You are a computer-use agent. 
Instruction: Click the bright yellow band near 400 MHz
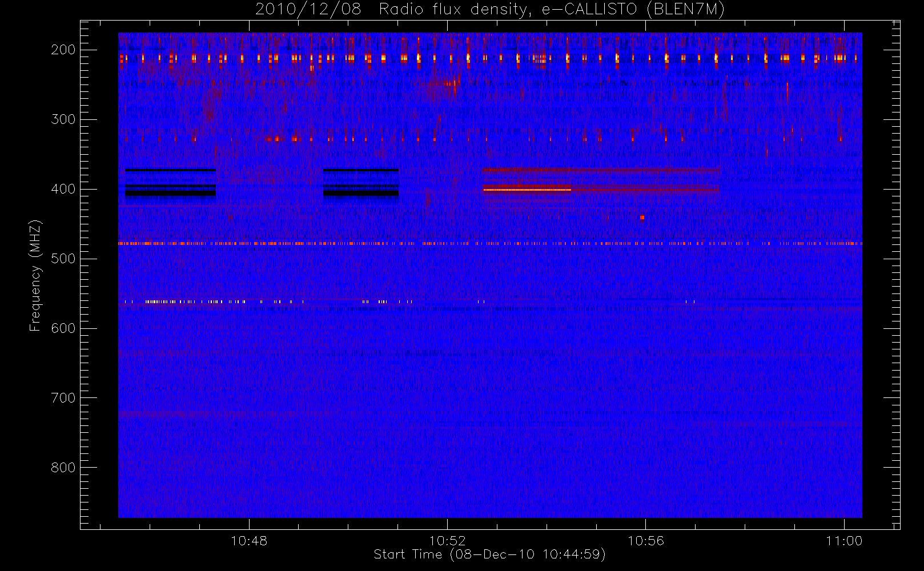tap(527, 190)
